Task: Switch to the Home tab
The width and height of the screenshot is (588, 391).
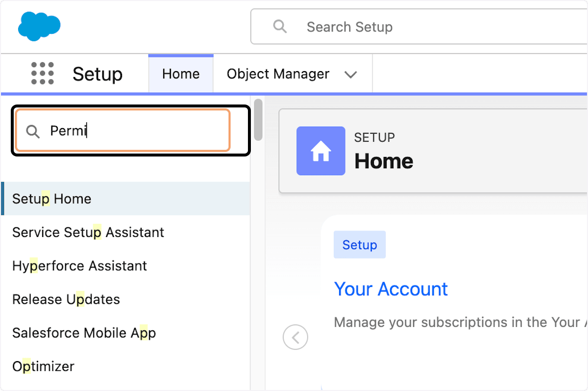Action: point(181,74)
